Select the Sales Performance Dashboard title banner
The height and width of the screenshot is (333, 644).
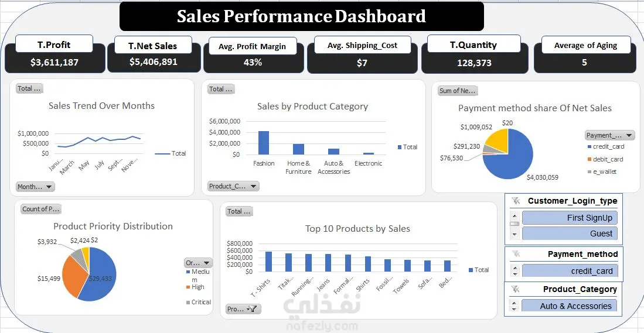point(301,16)
